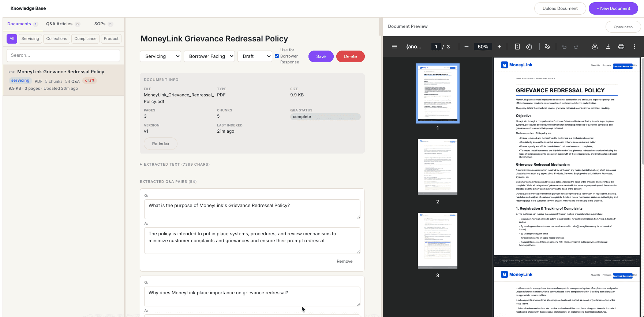Click the Open in tab button
Viewport: 644px width, 317px height.
click(x=623, y=27)
